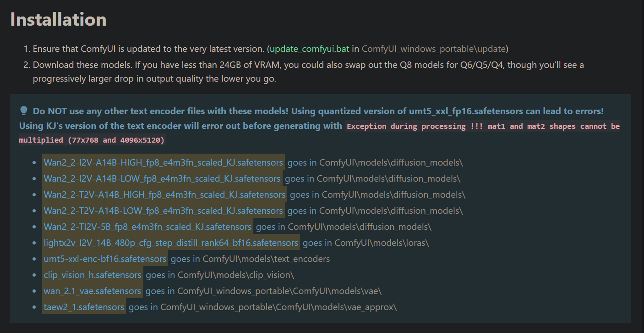Open umt5-xxl-enc-bf16.safetensors link
644x333 pixels.
pyautogui.click(x=105, y=259)
